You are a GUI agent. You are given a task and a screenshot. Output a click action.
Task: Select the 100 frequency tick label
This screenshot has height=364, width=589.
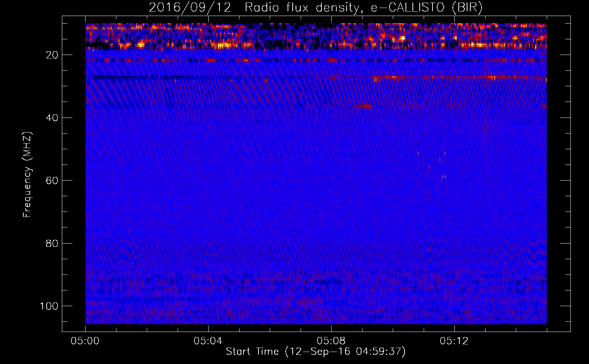(x=50, y=306)
